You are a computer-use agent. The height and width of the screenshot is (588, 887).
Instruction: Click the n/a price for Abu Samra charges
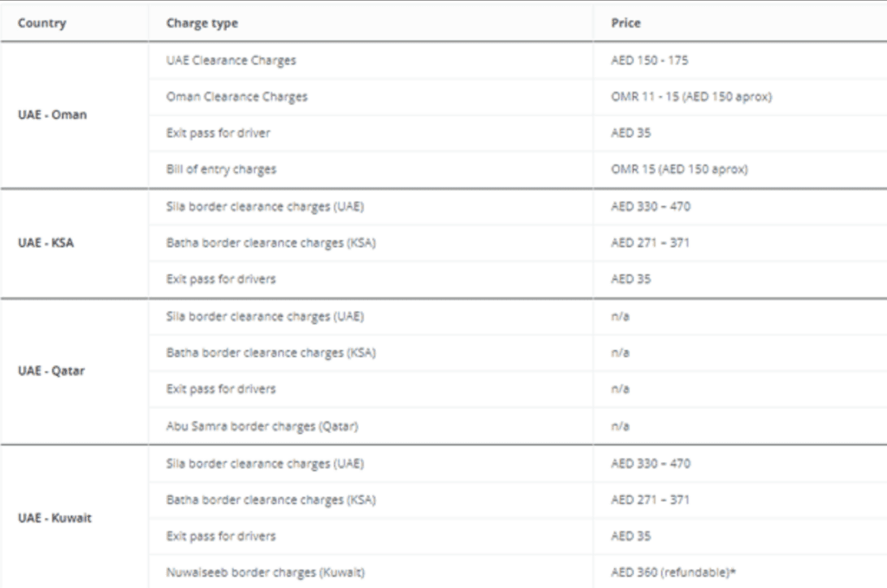coord(620,426)
